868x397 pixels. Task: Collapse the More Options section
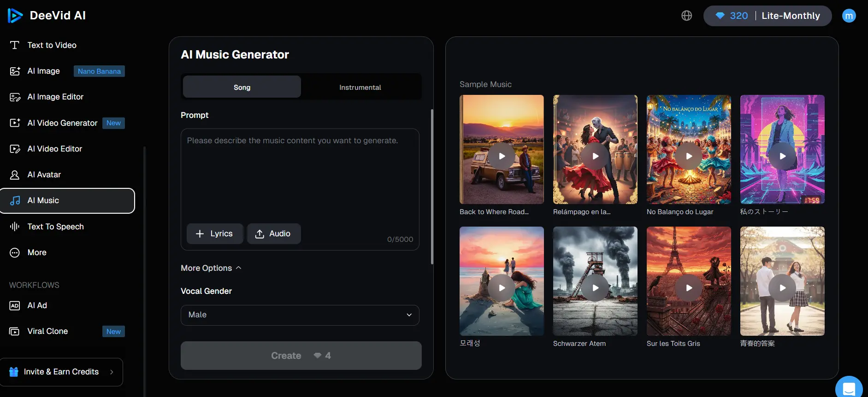211,268
